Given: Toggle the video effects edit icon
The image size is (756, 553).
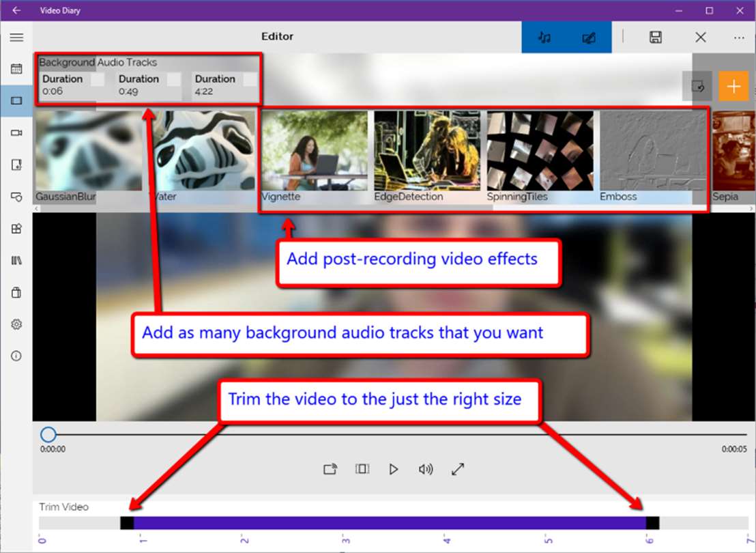Looking at the screenshot, I should (x=589, y=37).
